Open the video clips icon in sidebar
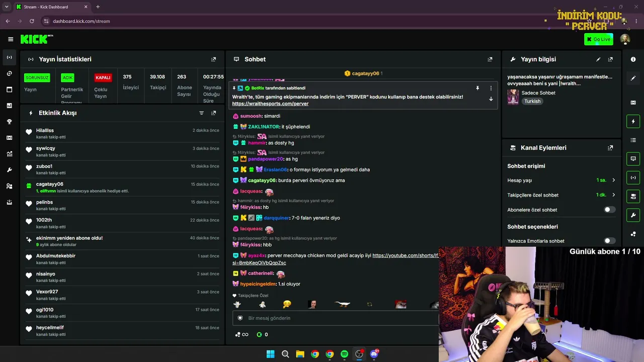Screen dimensions: 644x362 [x=9, y=138]
